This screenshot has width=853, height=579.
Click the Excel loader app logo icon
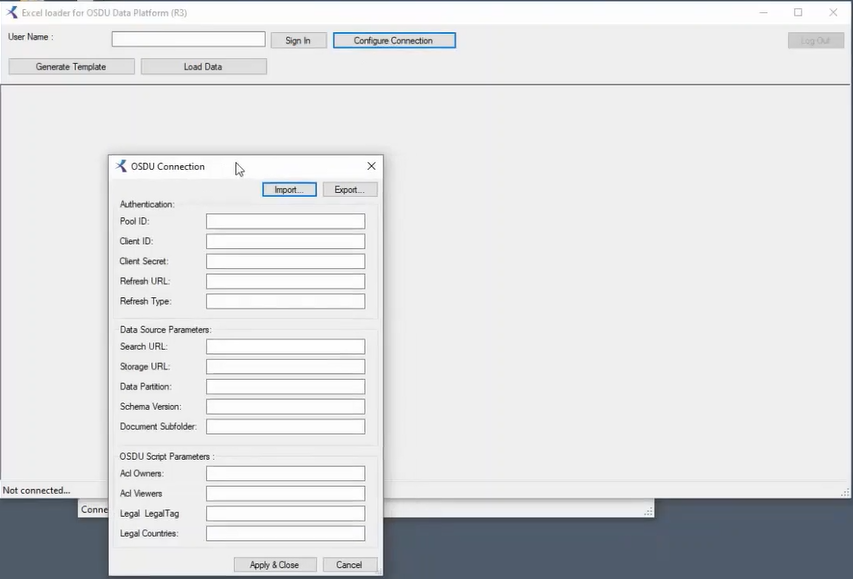click(x=11, y=12)
